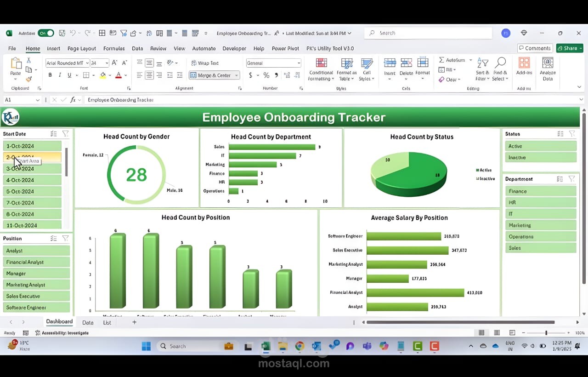Select Finance in the Department slicer
This screenshot has height=377, width=588.
pyautogui.click(x=541, y=191)
